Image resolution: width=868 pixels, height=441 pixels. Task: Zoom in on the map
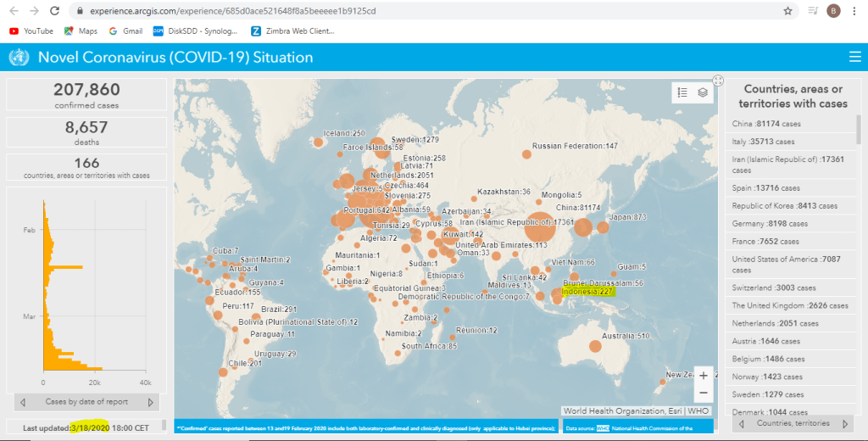703,376
